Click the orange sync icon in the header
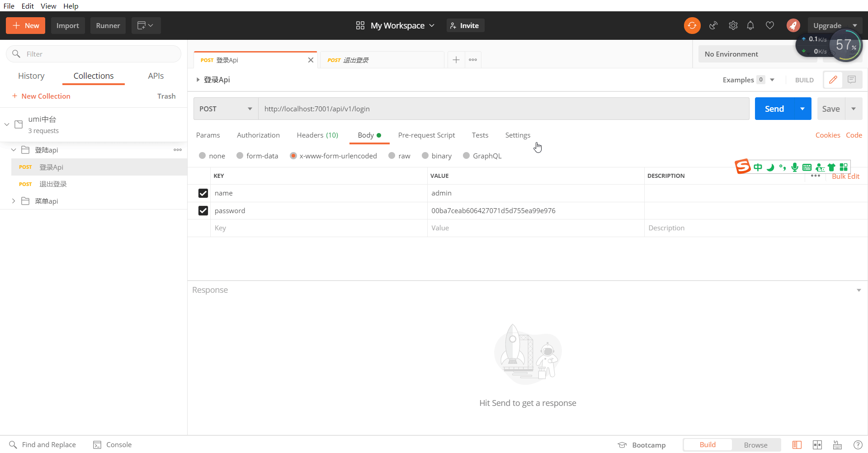The height and width of the screenshot is (453, 868). [692, 25]
